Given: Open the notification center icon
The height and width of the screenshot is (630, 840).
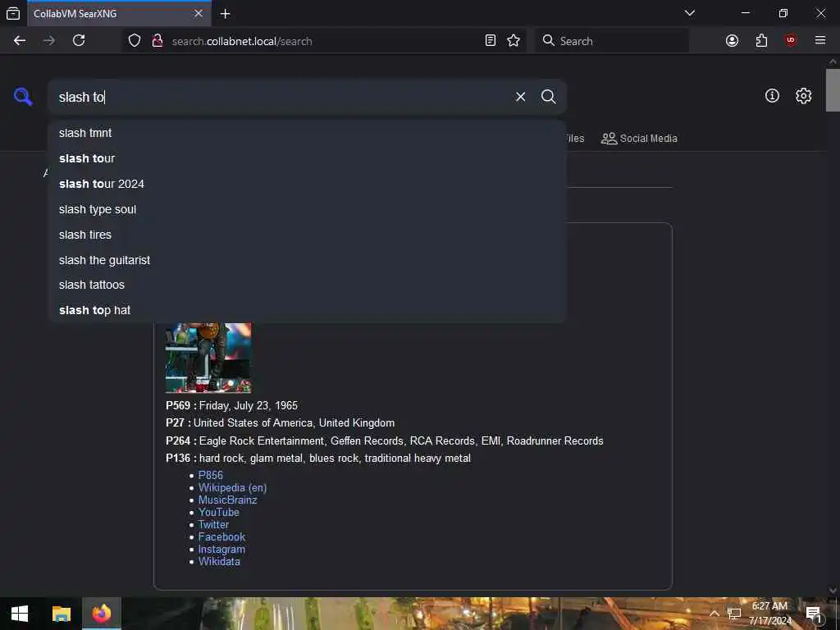Looking at the screenshot, I should click(x=813, y=614).
